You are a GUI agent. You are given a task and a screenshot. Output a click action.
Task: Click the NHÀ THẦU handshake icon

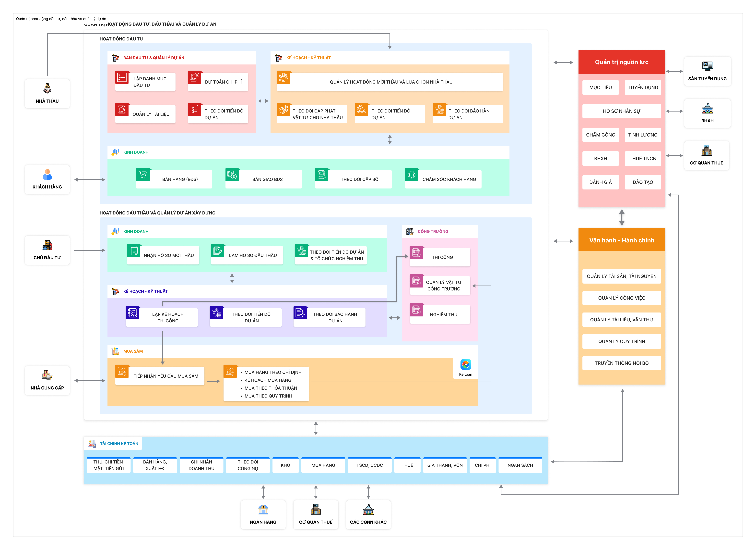coord(47,89)
